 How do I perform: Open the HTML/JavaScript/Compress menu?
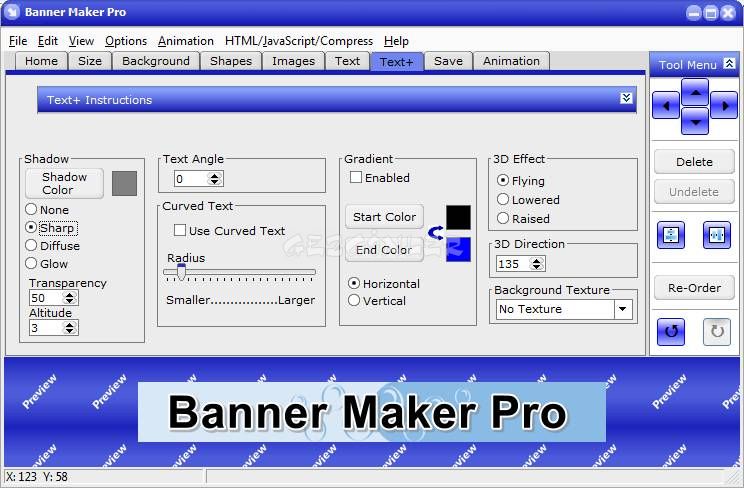[299, 41]
